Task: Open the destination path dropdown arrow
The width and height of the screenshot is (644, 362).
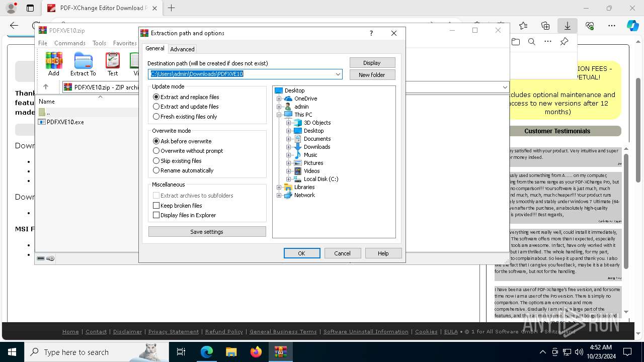Action: [x=338, y=74]
